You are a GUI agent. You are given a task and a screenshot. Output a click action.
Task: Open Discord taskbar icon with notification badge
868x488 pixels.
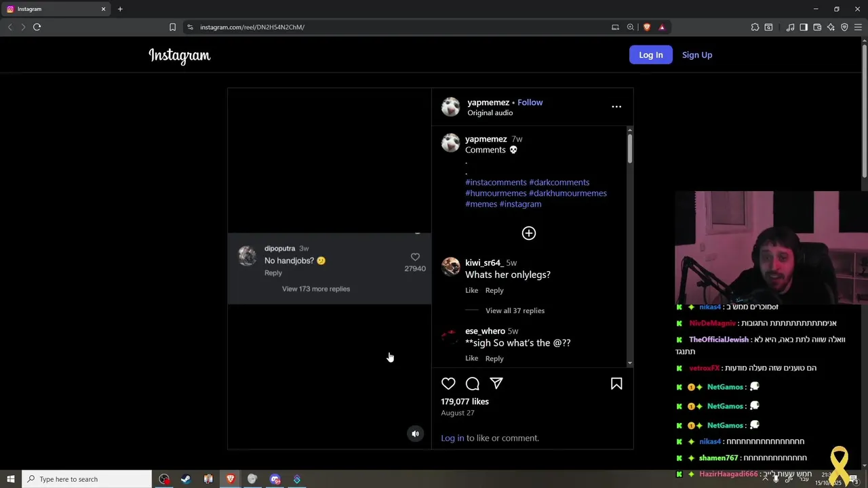coord(275,479)
